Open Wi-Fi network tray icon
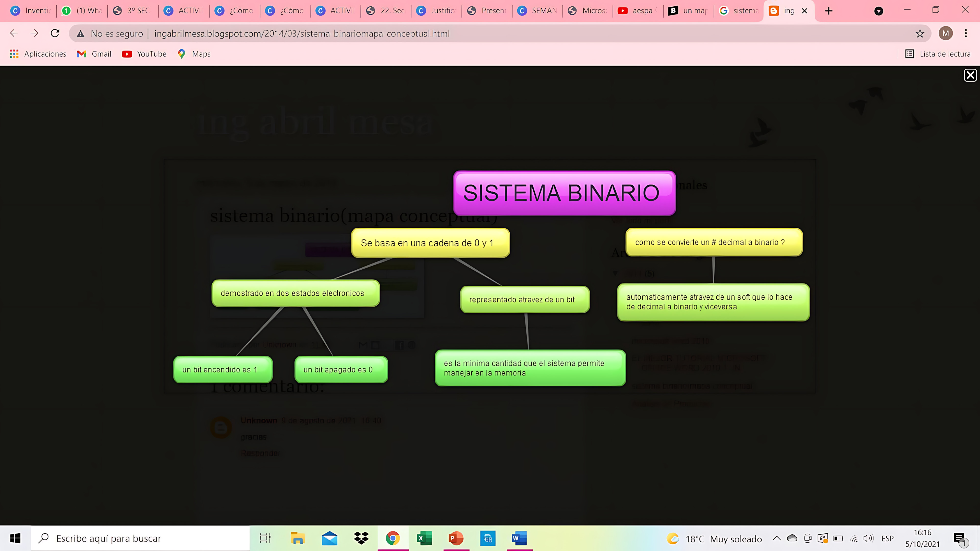The width and height of the screenshot is (980, 551). (854, 539)
